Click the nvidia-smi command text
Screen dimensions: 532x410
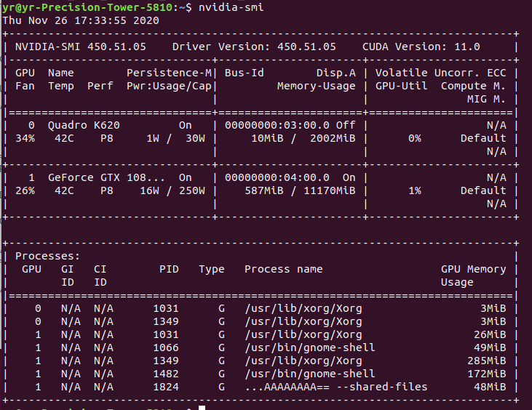231,7
